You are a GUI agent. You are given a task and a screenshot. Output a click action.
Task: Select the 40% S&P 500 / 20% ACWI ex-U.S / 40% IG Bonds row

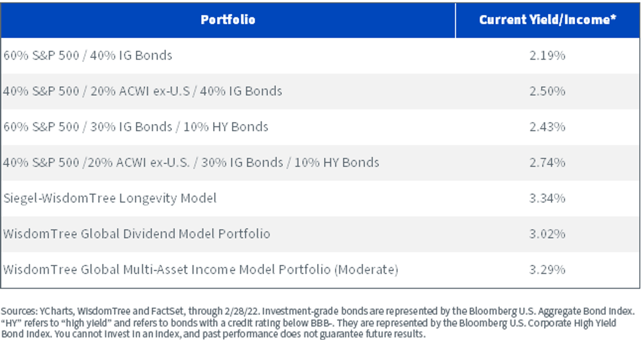[x=320, y=91]
